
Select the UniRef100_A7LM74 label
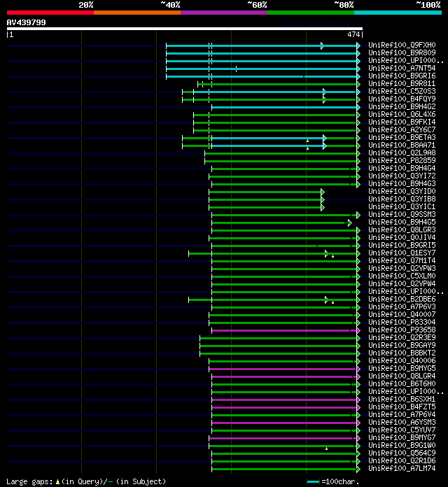tap(402, 468)
